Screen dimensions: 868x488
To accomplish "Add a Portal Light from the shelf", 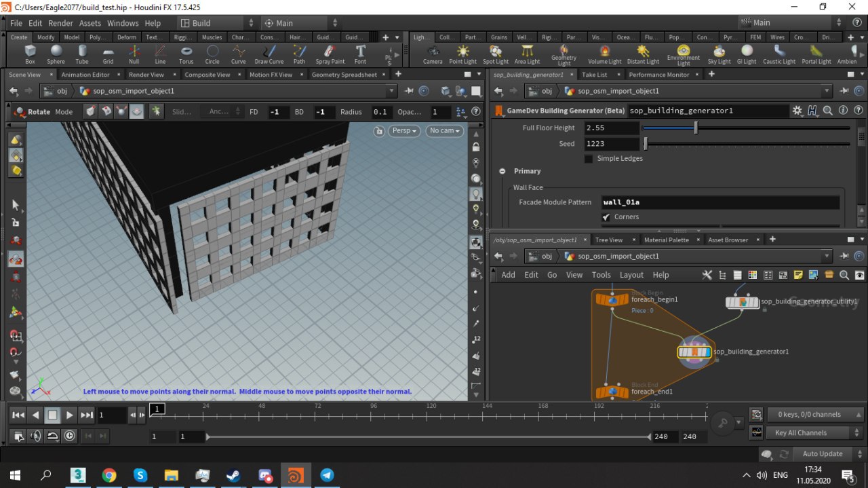I will [x=816, y=54].
